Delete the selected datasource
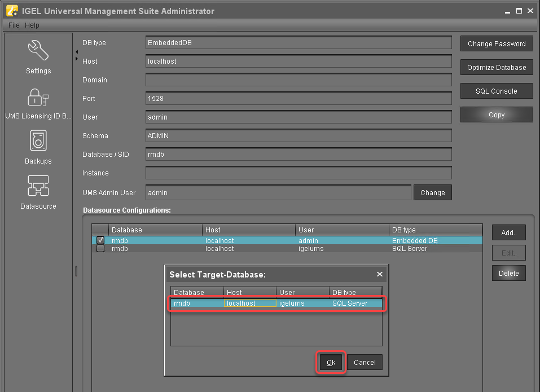 (508, 273)
